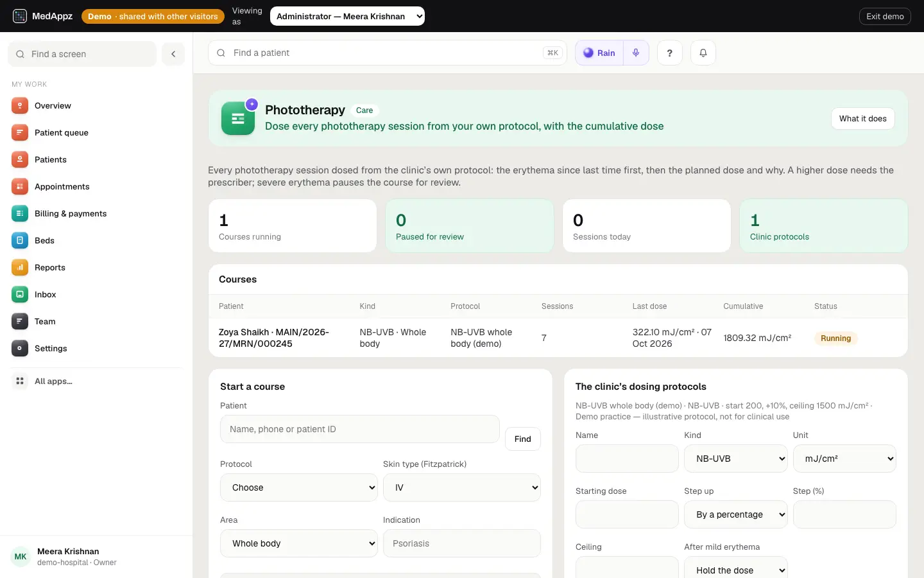Go to Patients in sidebar

96,159
